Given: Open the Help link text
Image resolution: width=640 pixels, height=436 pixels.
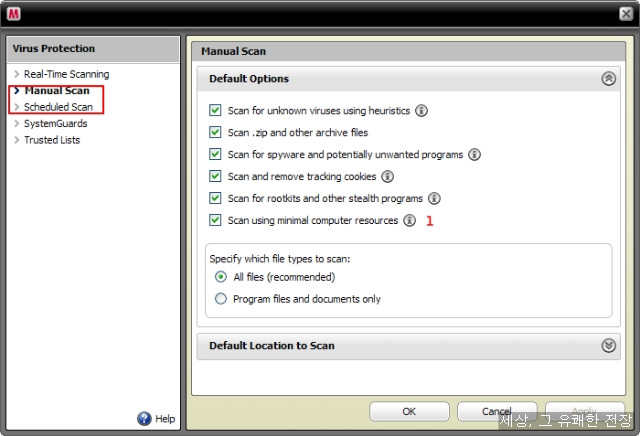Looking at the screenshot, I should tap(165, 419).
